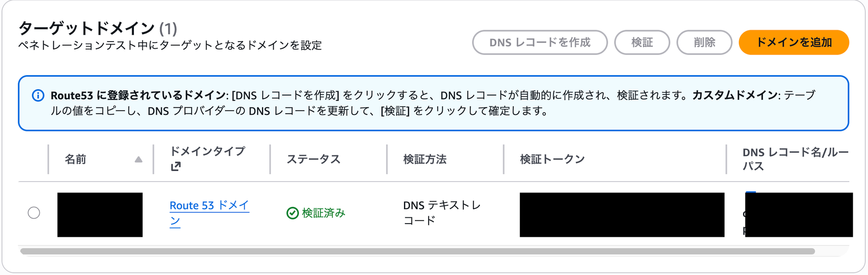The height and width of the screenshot is (275, 868).
Task: Click the horizontal scrollbar below the table
Action: click(417, 251)
